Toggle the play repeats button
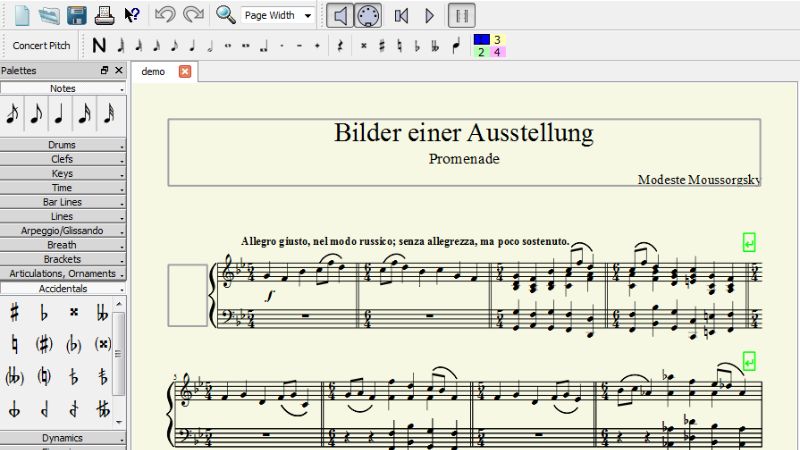 (462, 16)
